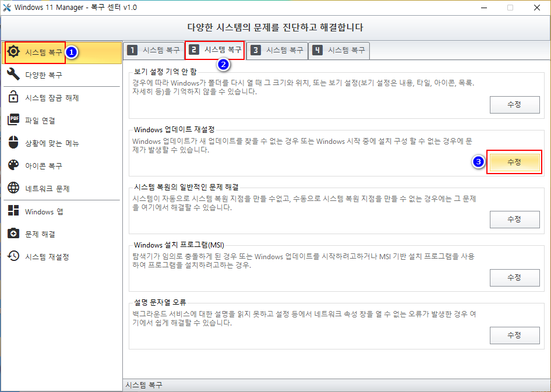Click 수정 for 보기 설정 기억 안 함
The width and height of the screenshot is (551, 392).
coord(514,105)
